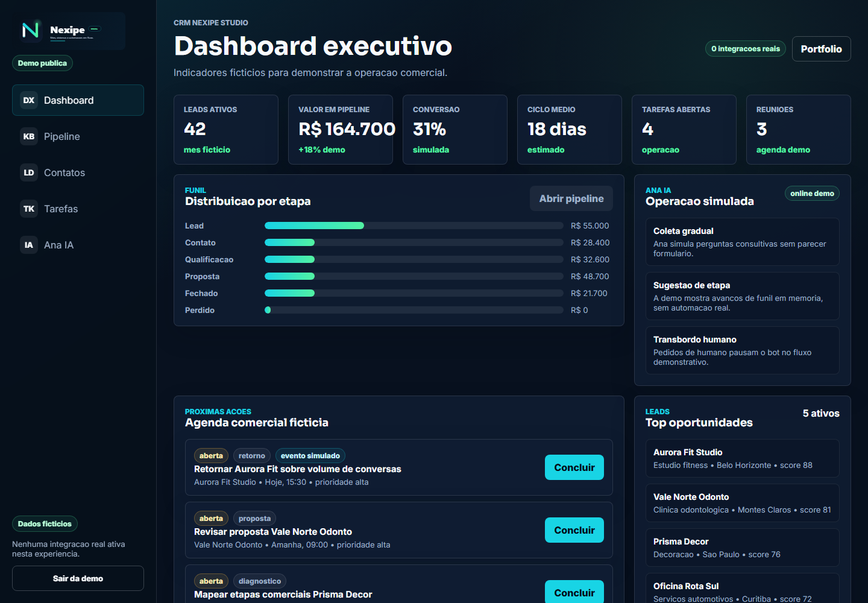The height and width of the screenshot is (603, 868).
Task: Click the evento simulado tag
Action: point(310,456)
